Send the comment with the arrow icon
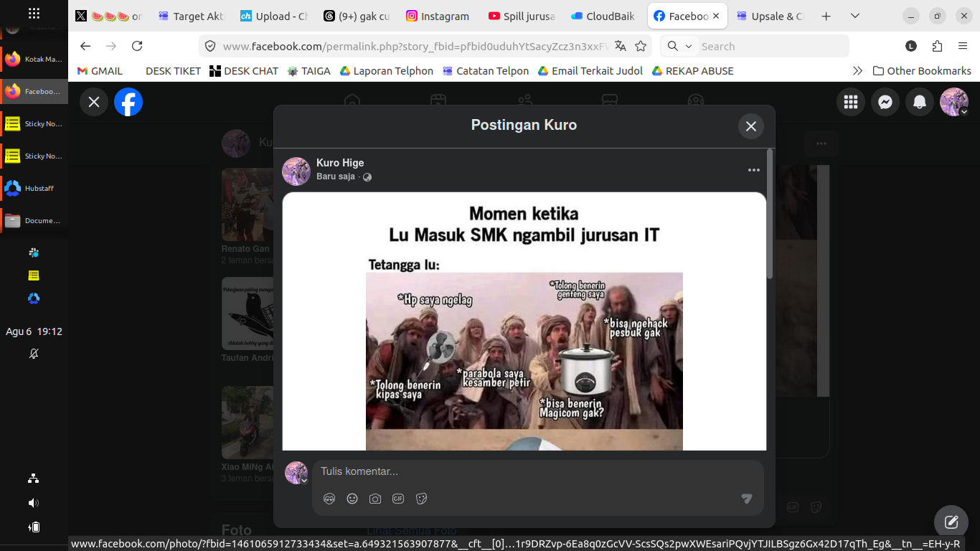This screenshot has height=551, width=980. (x=747, y=499)
